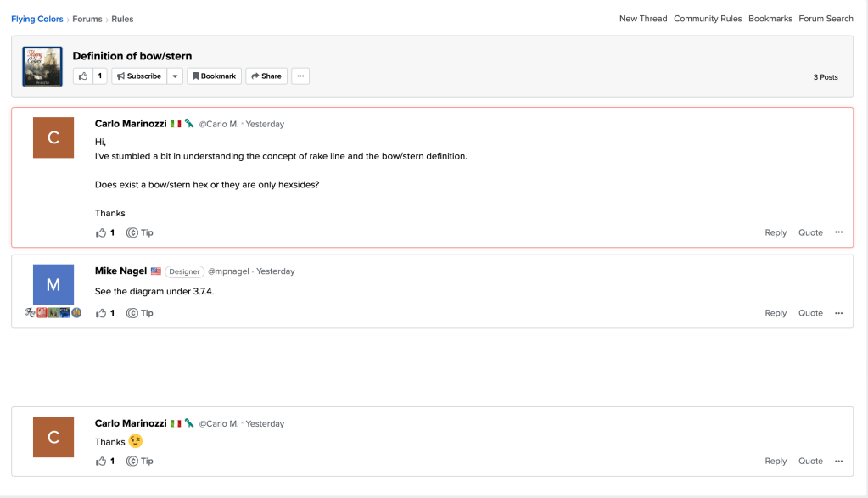
Task: Start a New Thread
Action: (x=643, y=19)
